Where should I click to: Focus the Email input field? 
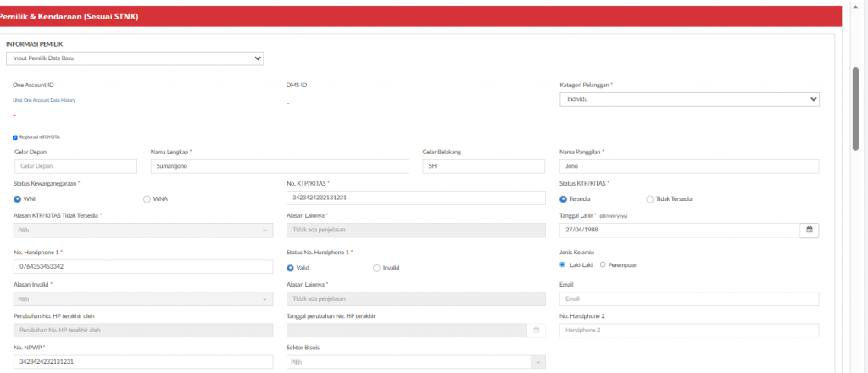(x=689, y=298)
